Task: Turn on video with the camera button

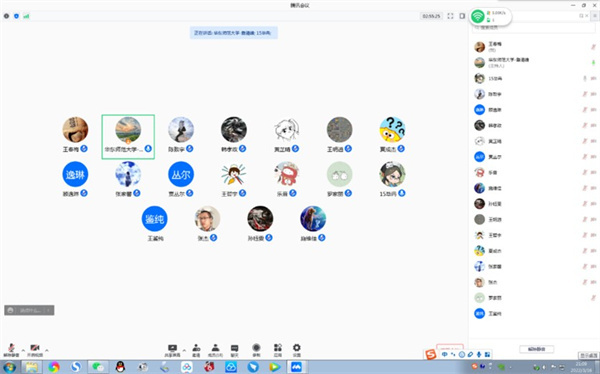Action: pyautogui.click(x=35, y=350)
